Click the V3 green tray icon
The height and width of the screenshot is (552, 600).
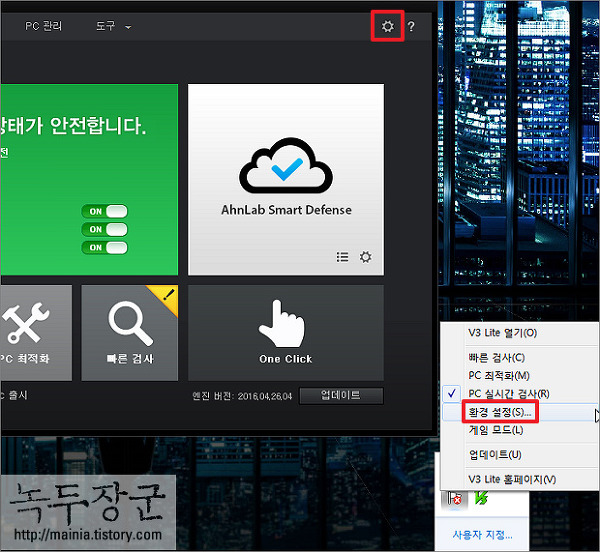tap(481, 498)
